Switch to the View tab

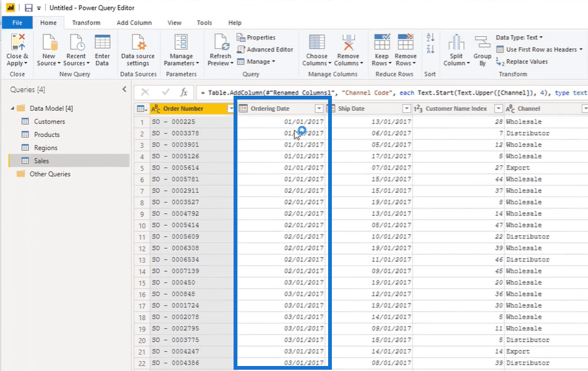(174, 23)
